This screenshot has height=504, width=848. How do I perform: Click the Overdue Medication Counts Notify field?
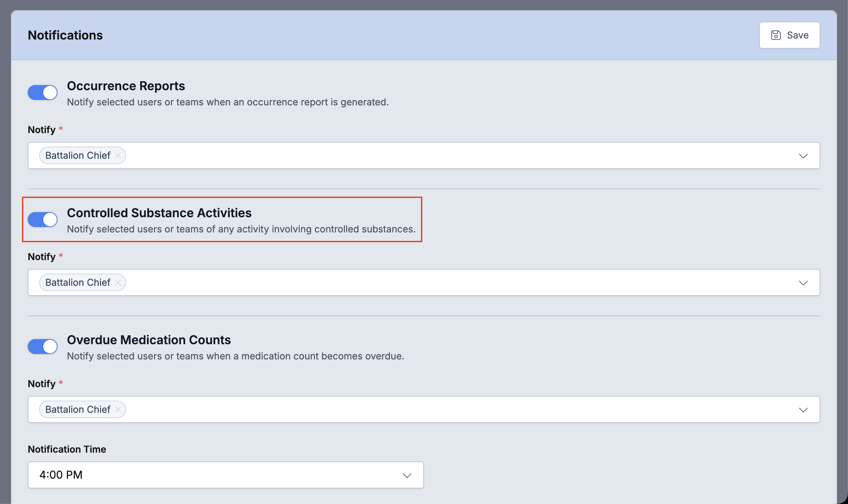coord(424,410)
